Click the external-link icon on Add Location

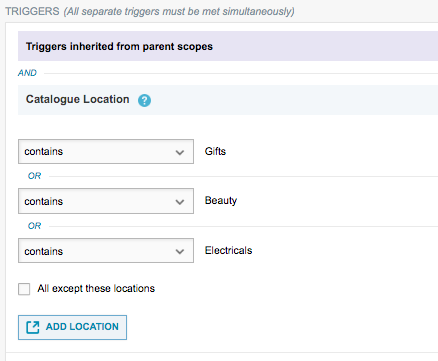33,327
